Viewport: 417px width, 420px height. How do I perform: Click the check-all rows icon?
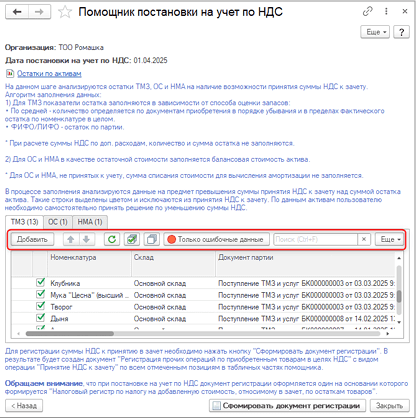132,239
